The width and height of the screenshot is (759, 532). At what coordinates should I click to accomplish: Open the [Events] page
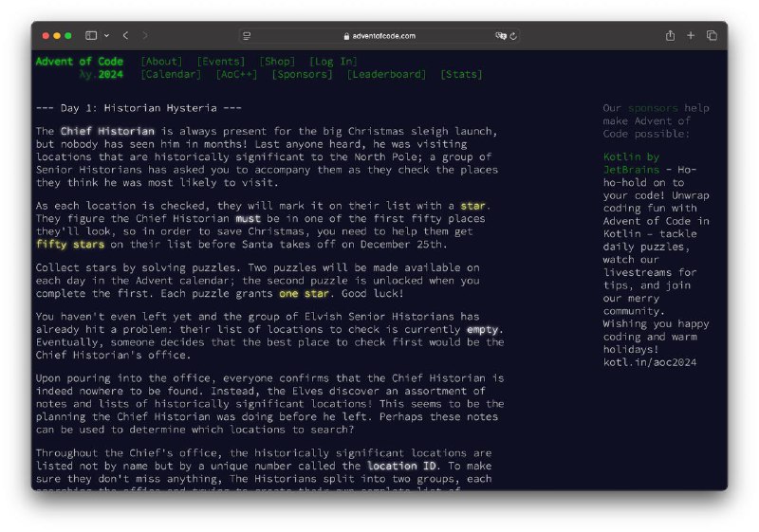click(x=221, y=62)
